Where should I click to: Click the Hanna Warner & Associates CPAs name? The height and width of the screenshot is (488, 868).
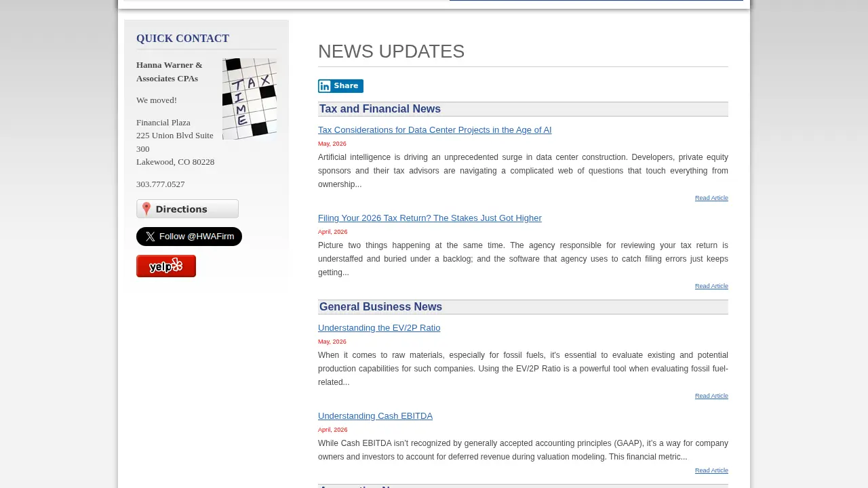click(x=170, y=72)
